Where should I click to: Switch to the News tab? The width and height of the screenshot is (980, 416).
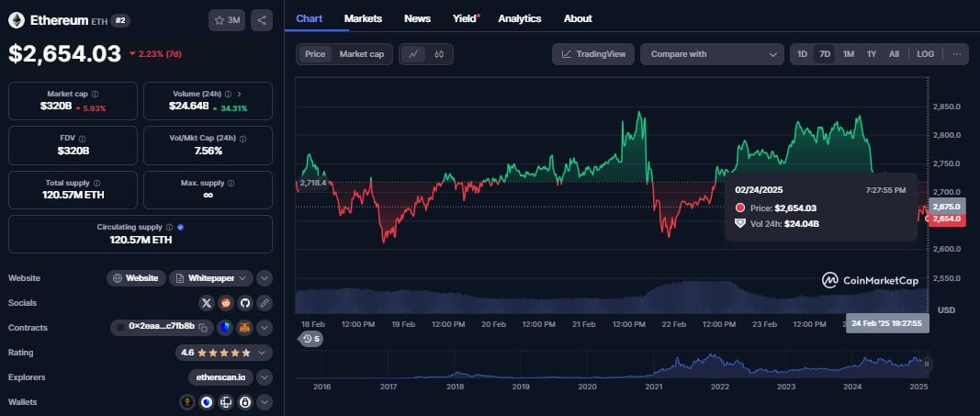tap(418, 18)
